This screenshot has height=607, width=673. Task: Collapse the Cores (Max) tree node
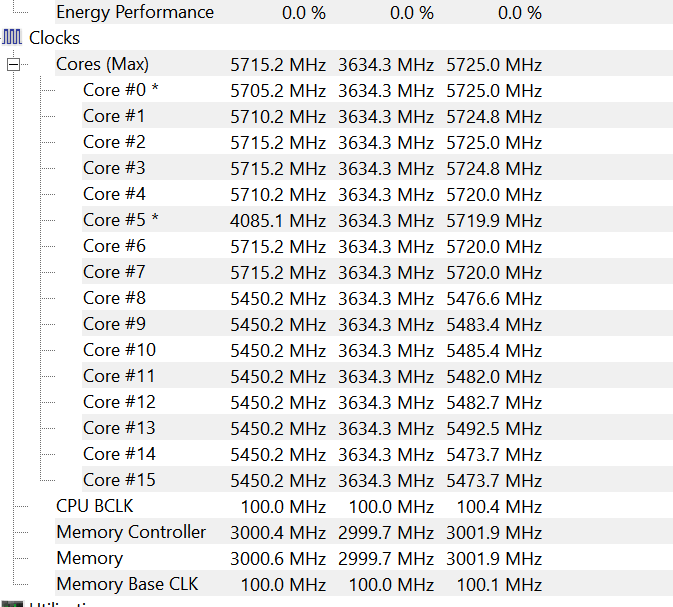[14, 65]
